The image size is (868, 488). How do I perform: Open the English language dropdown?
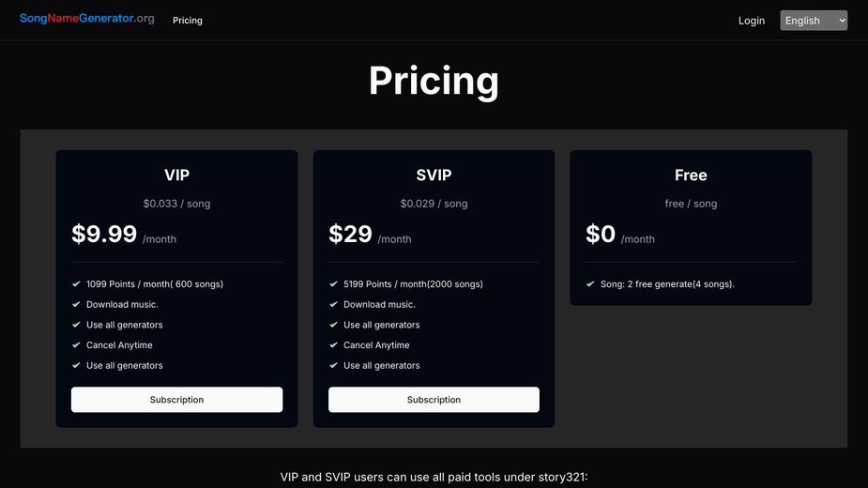coord(814,21)
